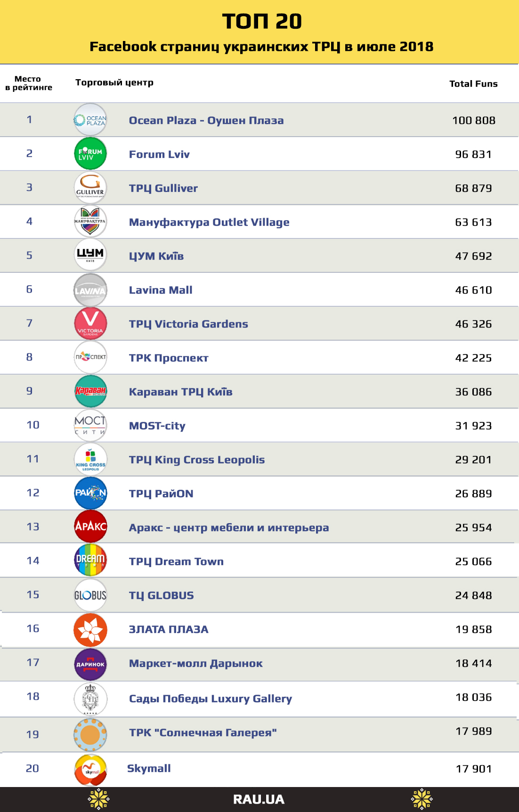Click the rainbow Dream Town logo
519x812 pixels.
(90, 560)
